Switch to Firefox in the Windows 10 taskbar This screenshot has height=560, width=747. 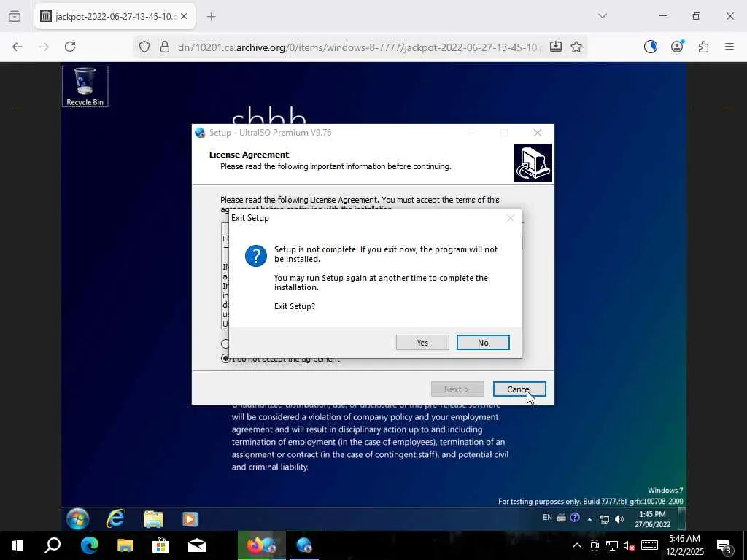tap(262, 545)
